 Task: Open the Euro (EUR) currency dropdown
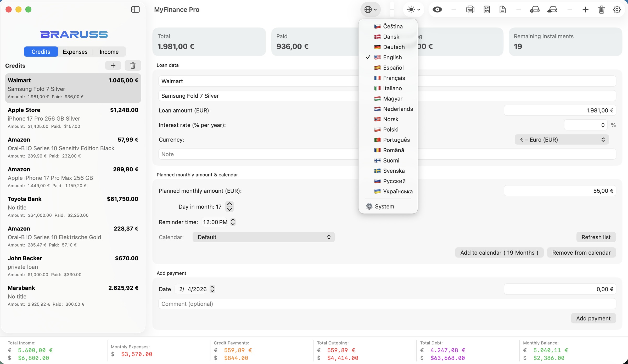pyautogui.click(x=562, y=139)
